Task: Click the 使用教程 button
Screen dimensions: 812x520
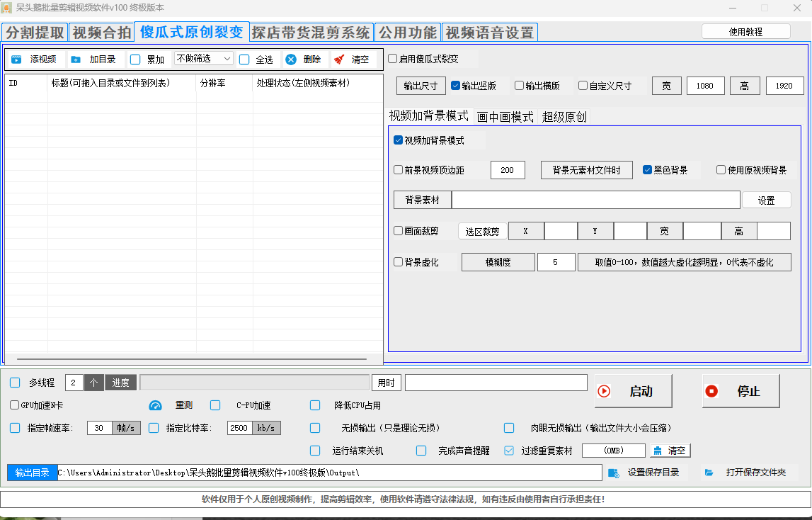Action: point(745,32)
